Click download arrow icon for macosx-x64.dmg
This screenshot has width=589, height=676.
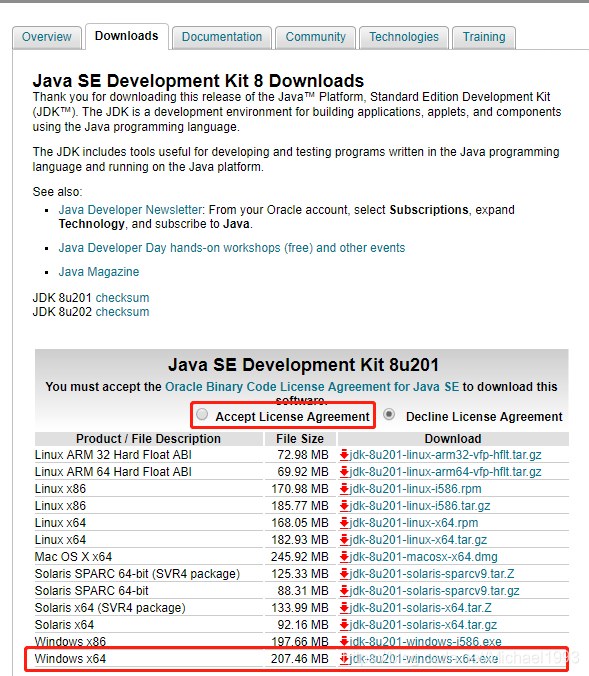344,557
